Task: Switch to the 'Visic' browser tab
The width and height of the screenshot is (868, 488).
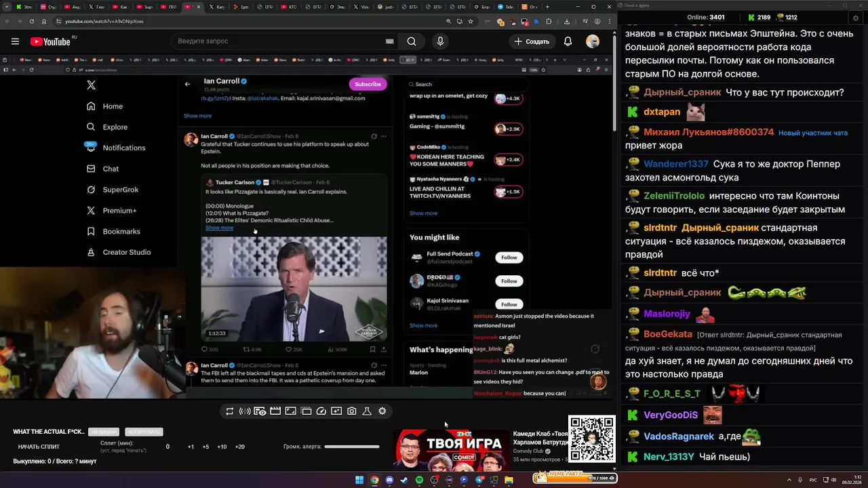Action: pyautogui.click(x=361, y=7)
